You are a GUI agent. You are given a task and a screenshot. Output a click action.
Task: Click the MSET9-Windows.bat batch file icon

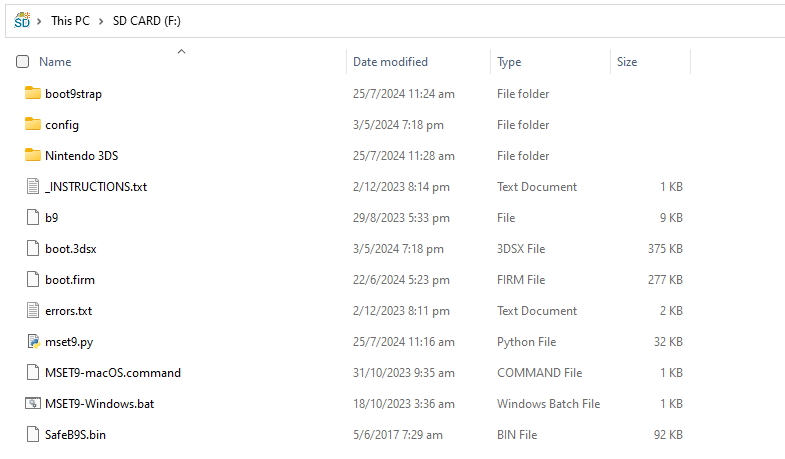tap(32, 404)
